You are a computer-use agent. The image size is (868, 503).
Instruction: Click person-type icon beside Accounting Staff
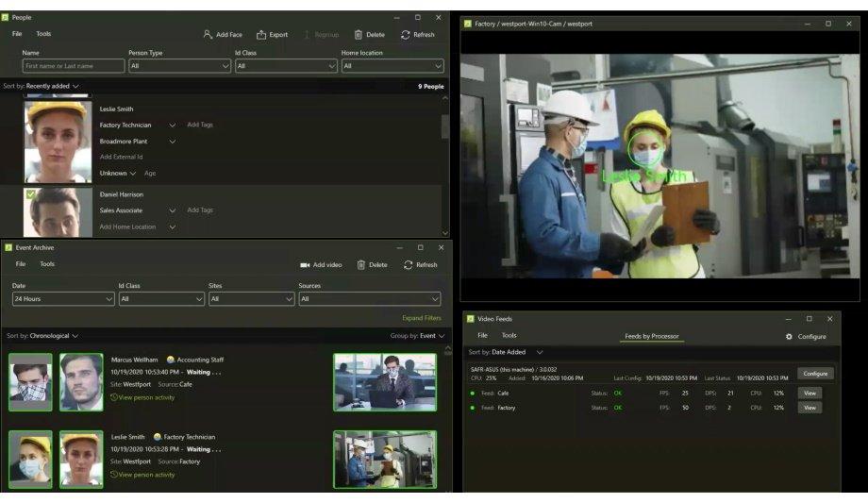[171, 360]
